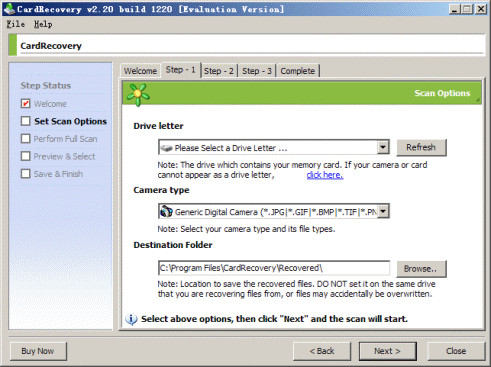Click the green flower Scan Options icon

pyautogui.click(x=138, y=94)
